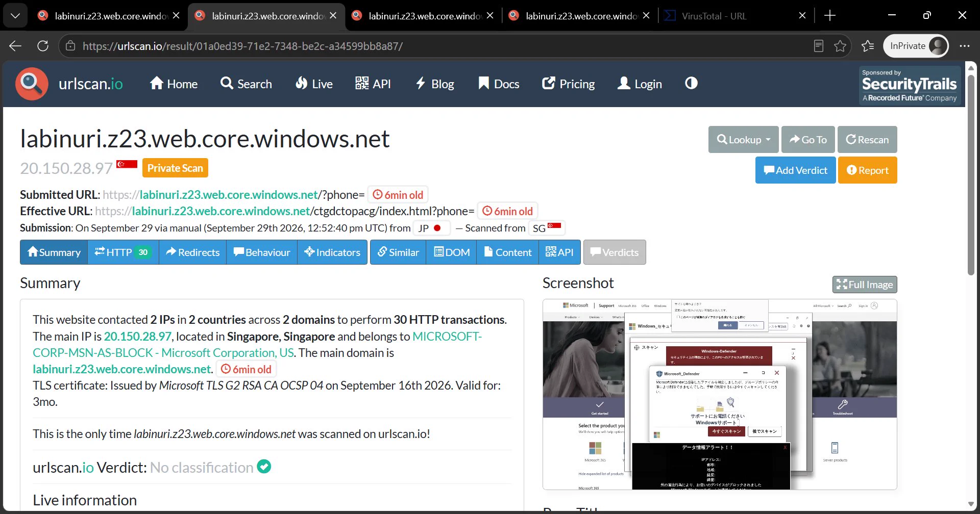Refresh the page with reload icon

point(43,46)
